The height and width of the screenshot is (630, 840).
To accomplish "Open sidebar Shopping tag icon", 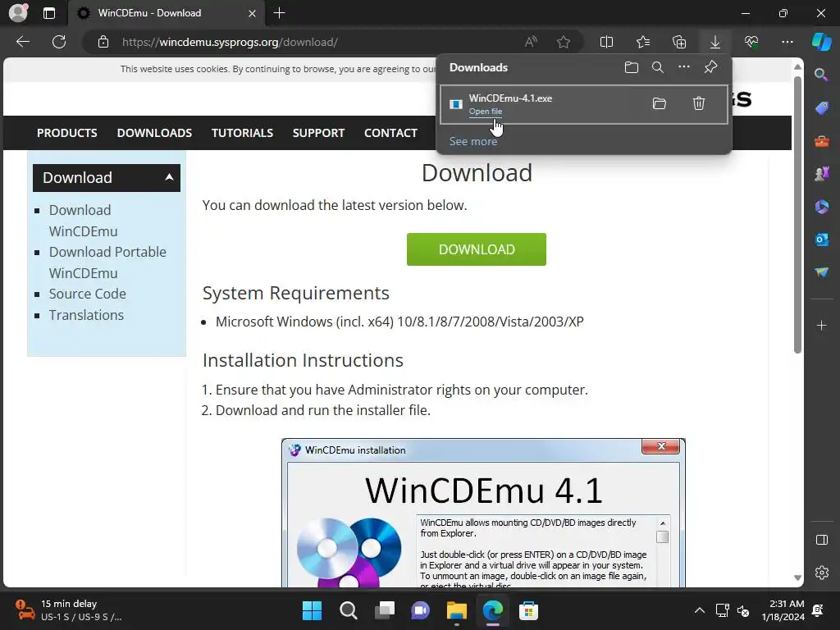I will coord(821,107).
